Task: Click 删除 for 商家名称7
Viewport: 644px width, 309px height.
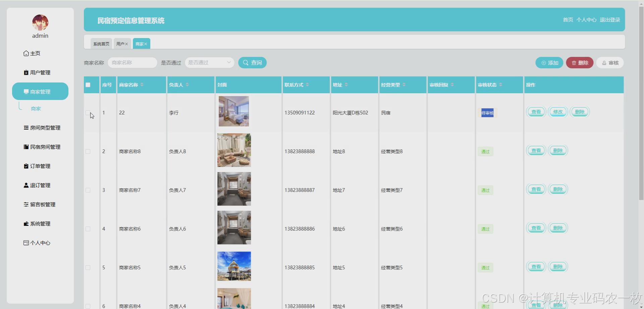Action: [558, 189]
